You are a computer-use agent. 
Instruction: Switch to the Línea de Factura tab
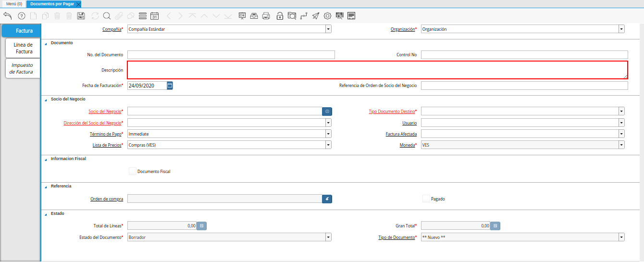[23, 48]
